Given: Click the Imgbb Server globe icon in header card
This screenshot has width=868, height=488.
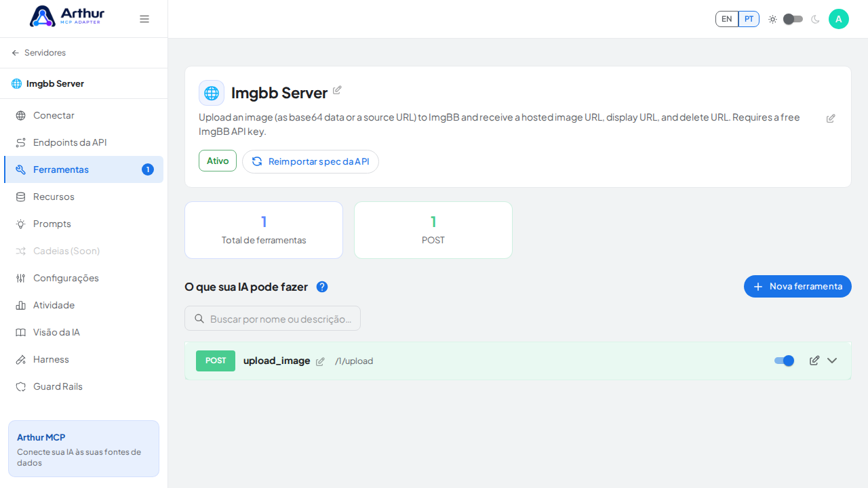Looking at the screenshot, I should pos(212,93).
